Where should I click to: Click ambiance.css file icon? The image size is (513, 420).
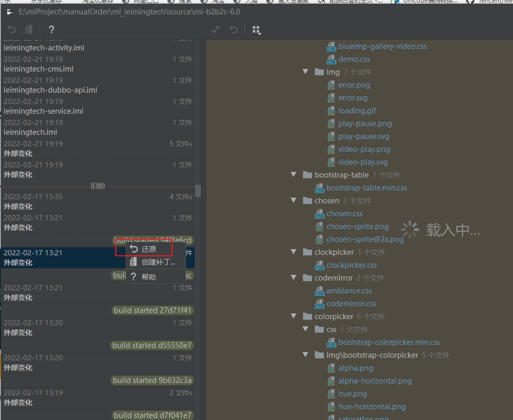click(320, 291)
